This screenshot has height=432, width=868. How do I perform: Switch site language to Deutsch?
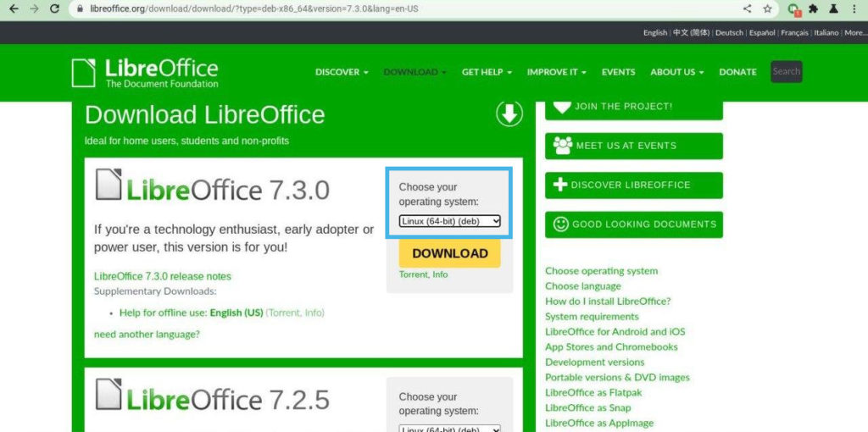pyautogui.click(x=729, y=33)
